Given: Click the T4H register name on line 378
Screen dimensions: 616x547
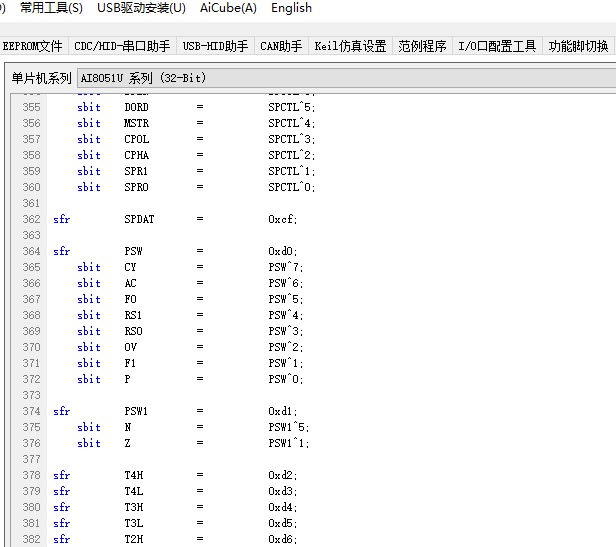Looking at the screenshot, I should click(x=134, y=475).
